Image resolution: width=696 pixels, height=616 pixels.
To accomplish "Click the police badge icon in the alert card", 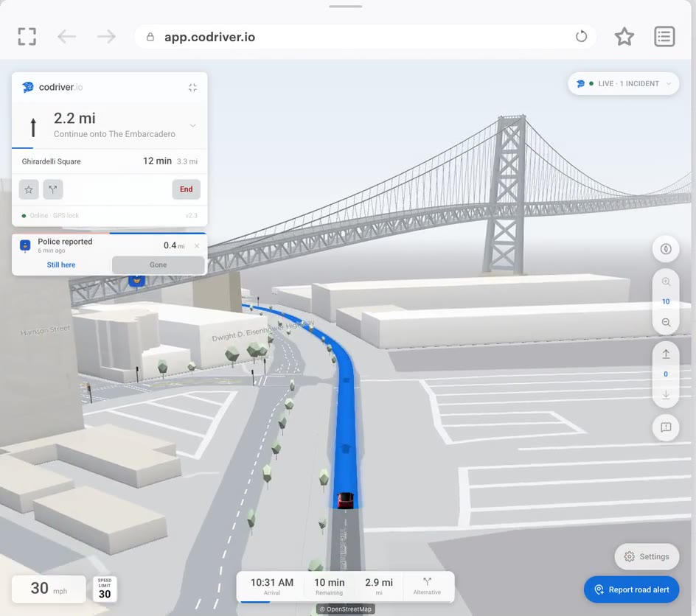I will click(x=25, y=245).
